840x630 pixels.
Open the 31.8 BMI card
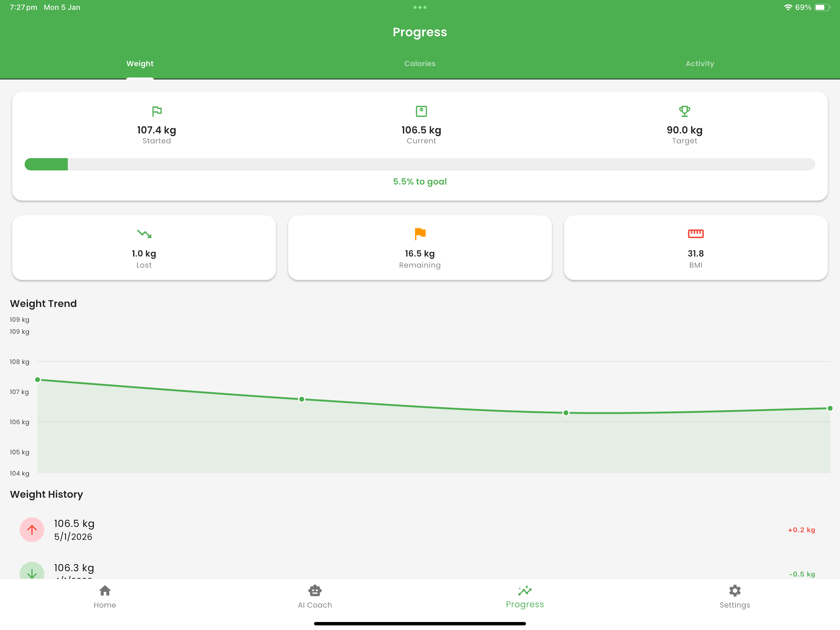tap(695, 248)
